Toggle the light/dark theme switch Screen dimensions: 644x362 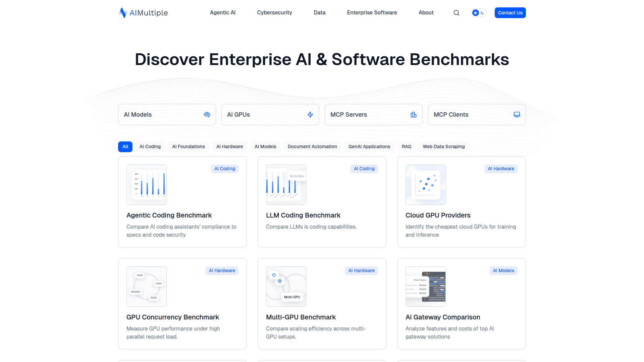tap(479, 12)
